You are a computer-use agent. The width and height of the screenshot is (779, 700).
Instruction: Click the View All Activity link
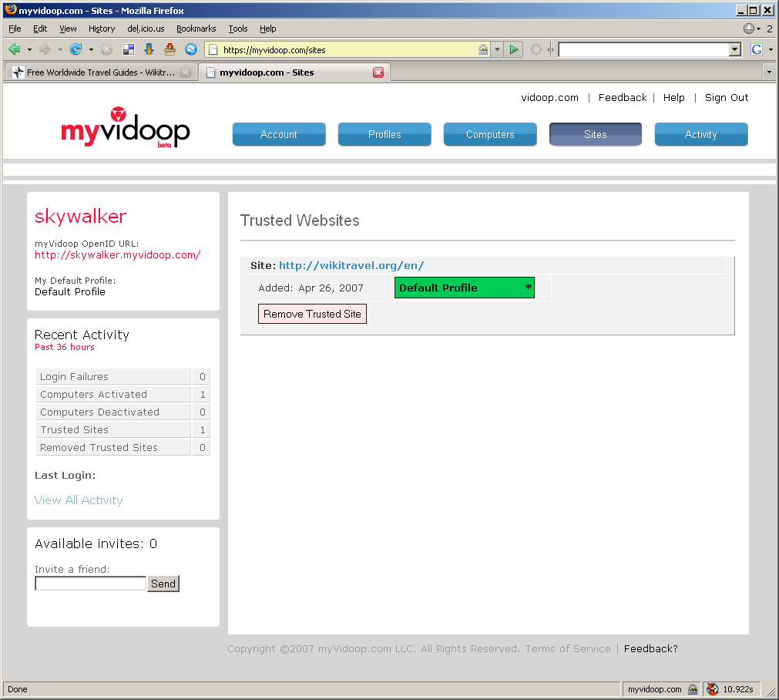79,500
